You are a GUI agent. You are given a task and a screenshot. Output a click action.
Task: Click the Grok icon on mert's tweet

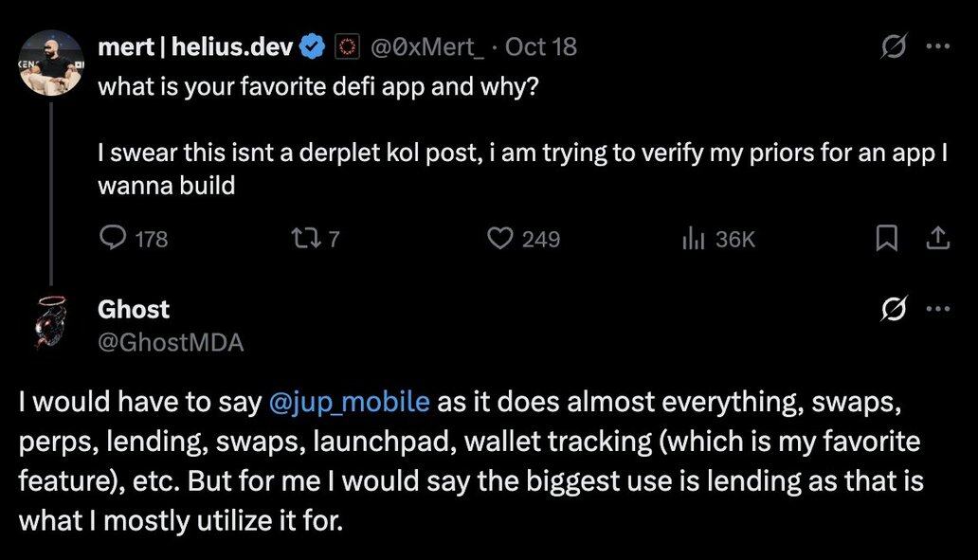pos(890,45)
